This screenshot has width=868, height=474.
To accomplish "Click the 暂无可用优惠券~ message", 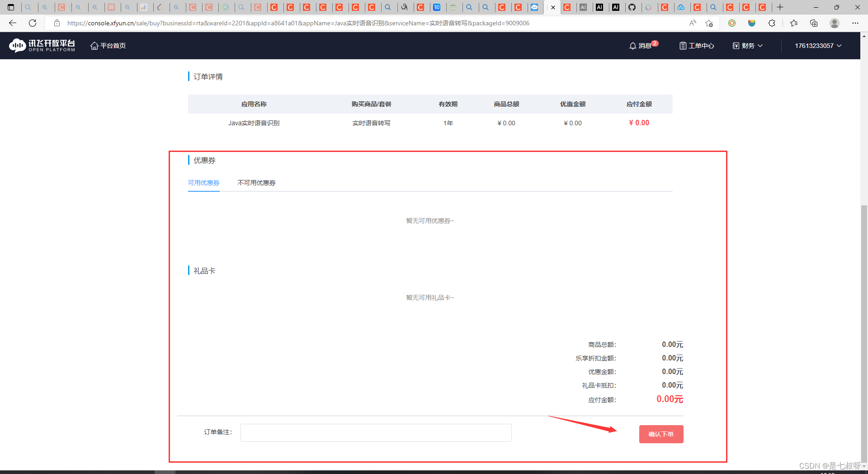I will point(430,221).
